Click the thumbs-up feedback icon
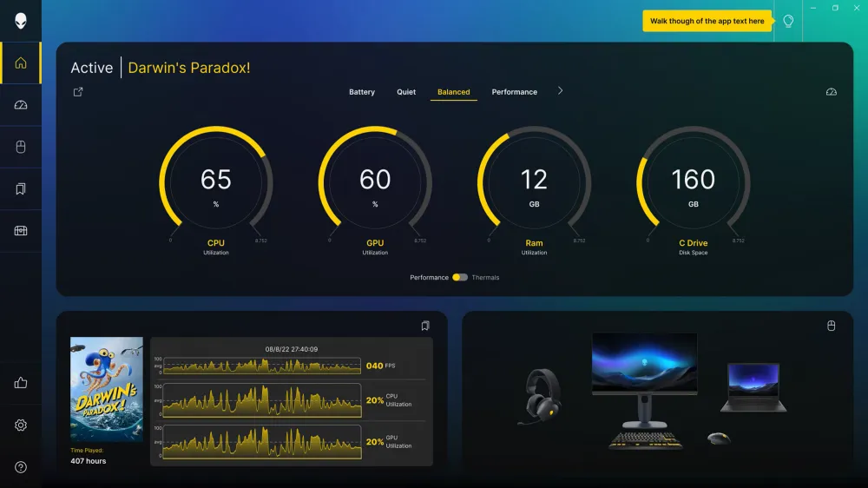The width and height of the screenshot is (868, 488). tap(21, 383)
